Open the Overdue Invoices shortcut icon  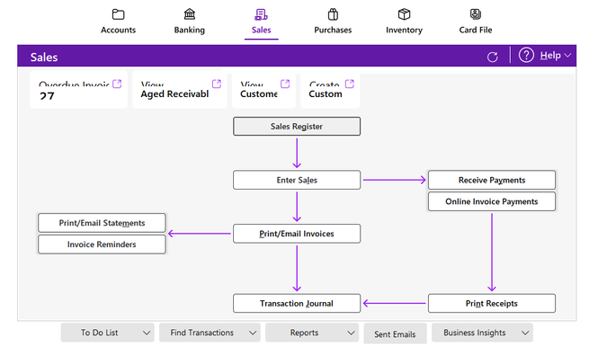coord(116,84)
